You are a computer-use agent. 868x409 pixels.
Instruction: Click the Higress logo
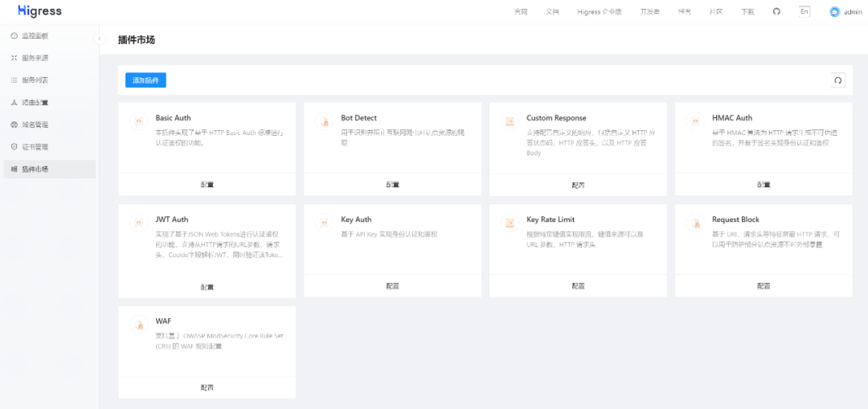[39, 11]
